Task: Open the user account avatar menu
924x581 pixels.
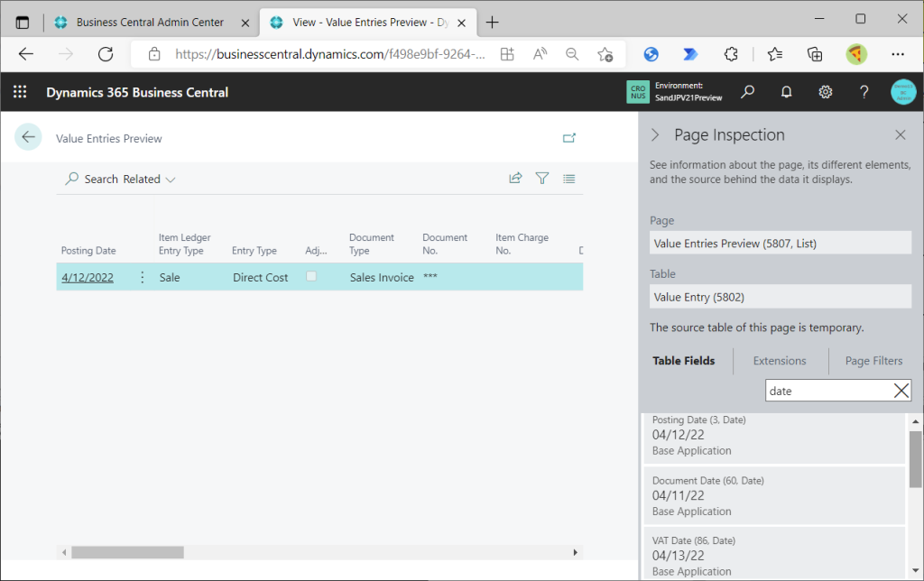Action: pos(903,92)
